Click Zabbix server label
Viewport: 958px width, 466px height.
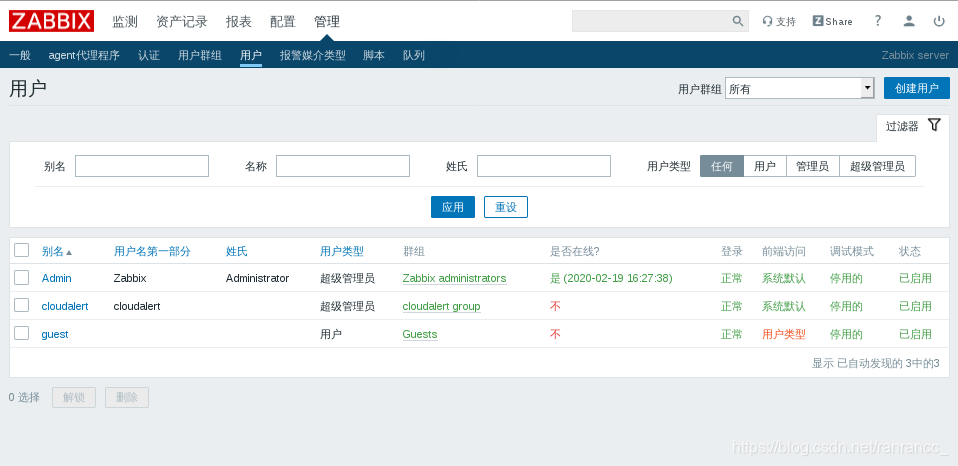[915, 55]
